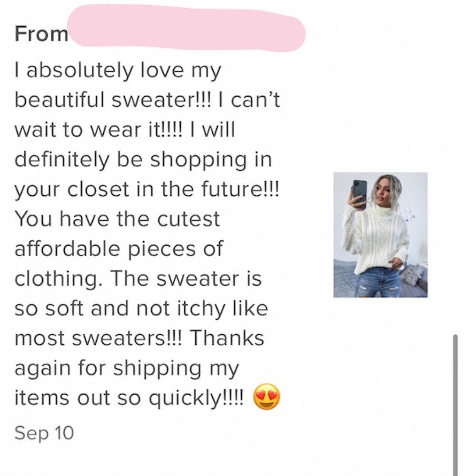Click the line "definitely be shopping in"
The image size is (476, 476).
[143, 159]
